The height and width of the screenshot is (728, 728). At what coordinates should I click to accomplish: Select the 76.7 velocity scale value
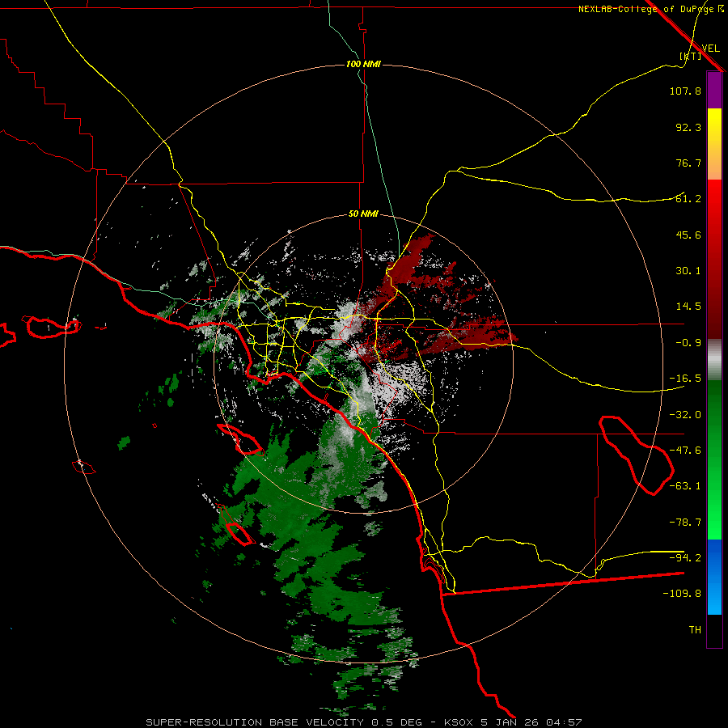coord(688,163)
